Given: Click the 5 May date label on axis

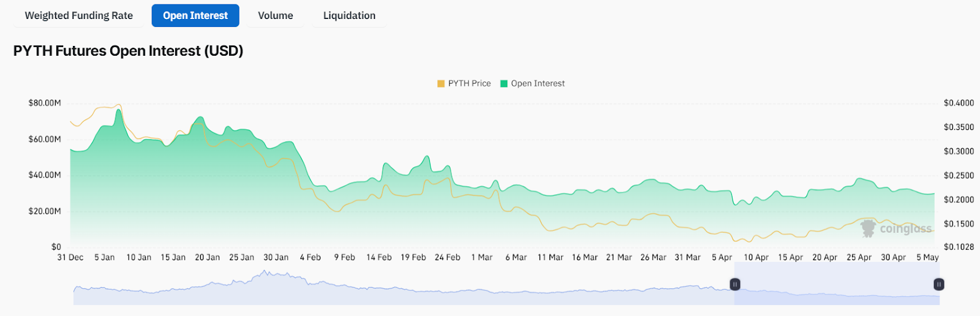Looking at the screenshot, I should [x=927, y=257].
